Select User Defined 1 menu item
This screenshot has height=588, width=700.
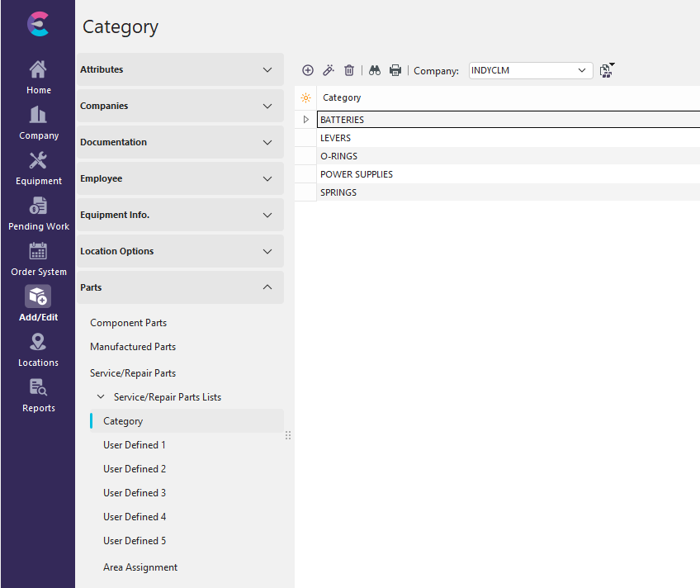coord(135,445)
